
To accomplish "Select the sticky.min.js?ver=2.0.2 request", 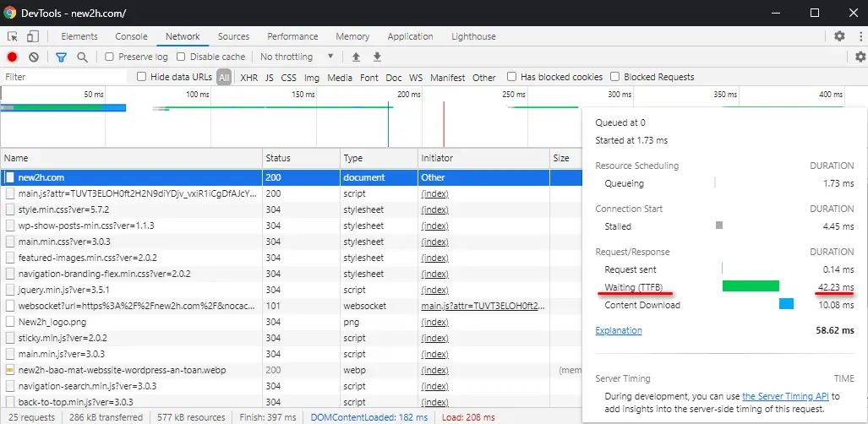I will pos(292,338).
